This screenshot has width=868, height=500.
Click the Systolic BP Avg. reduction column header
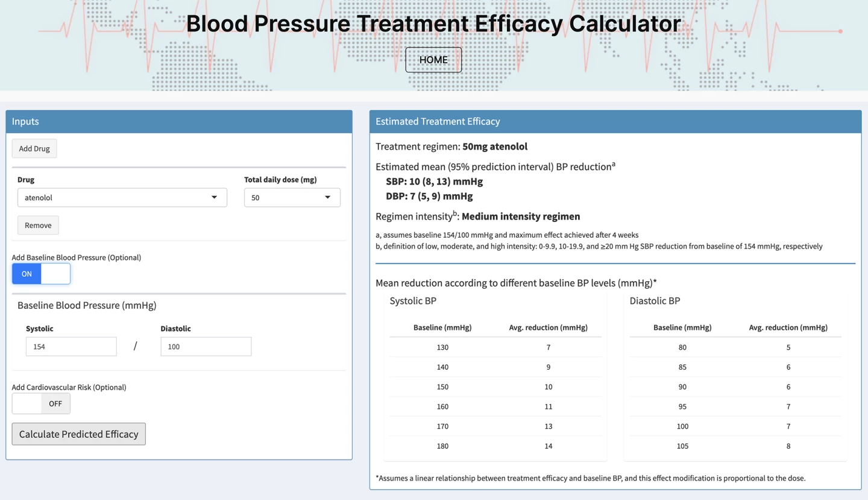548,328
